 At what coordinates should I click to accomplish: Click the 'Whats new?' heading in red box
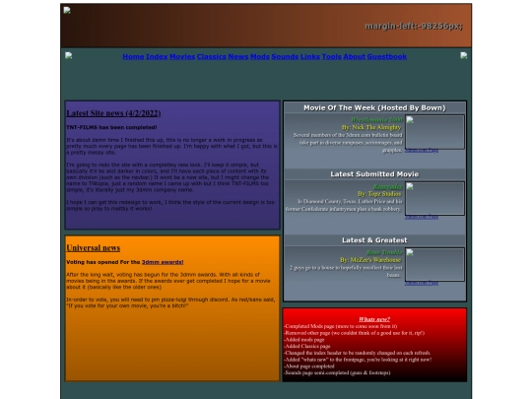pyautogui.click(x=374, y=319)
